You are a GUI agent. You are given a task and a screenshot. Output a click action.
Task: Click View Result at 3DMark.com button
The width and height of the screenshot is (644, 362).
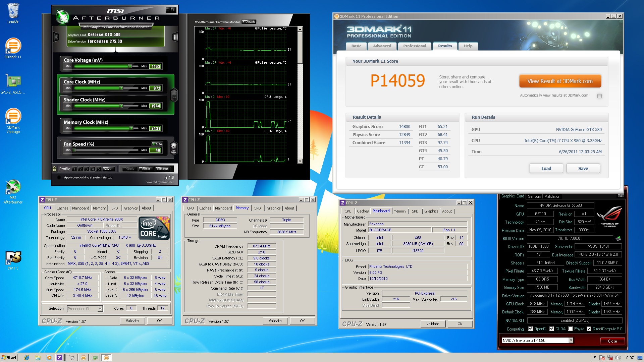560,81
